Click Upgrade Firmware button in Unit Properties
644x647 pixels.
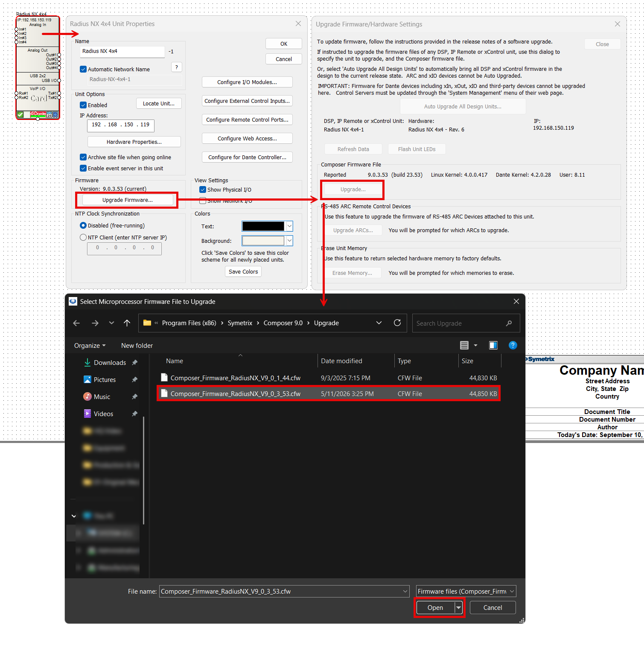pos(128,200)
